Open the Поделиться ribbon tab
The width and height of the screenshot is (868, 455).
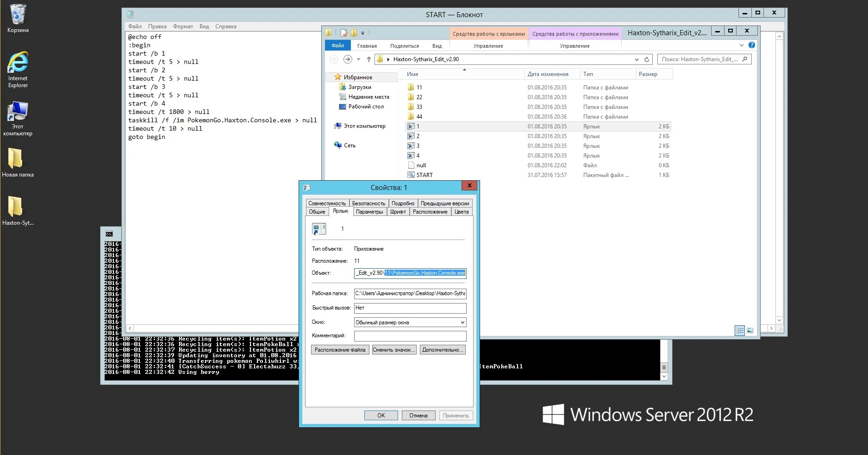tap(404, 46)
